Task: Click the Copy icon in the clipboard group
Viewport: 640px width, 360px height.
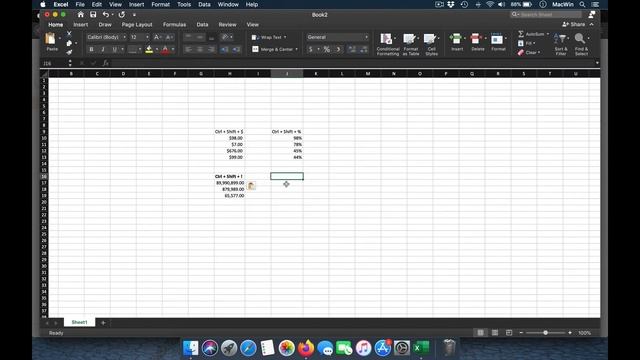Action: pyautogui.click(x=69, y=43)
